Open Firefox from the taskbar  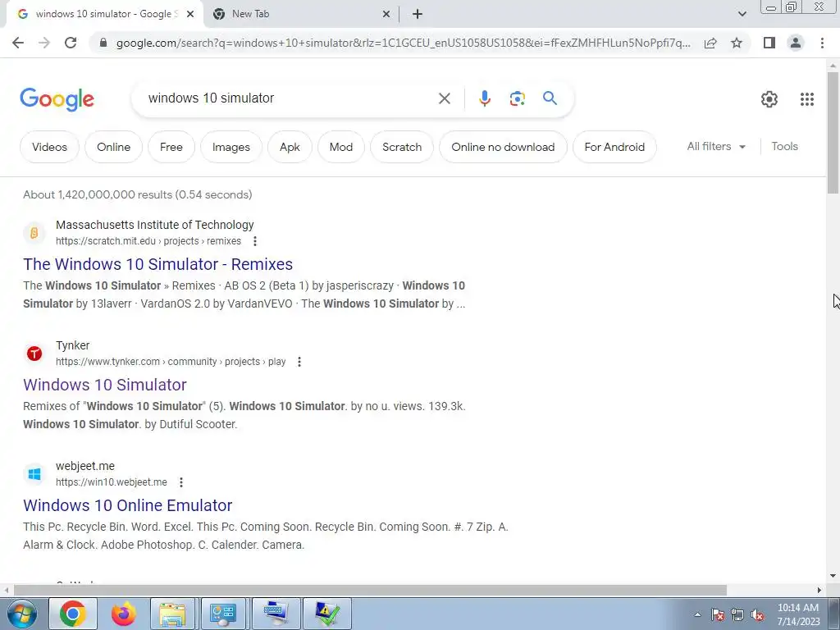[x=123, y=614]
